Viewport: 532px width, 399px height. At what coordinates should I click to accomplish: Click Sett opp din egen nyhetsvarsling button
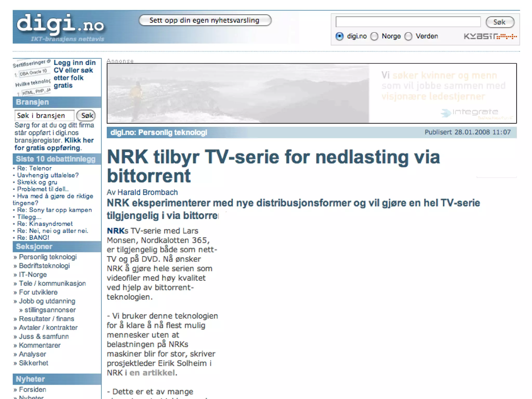205,20
